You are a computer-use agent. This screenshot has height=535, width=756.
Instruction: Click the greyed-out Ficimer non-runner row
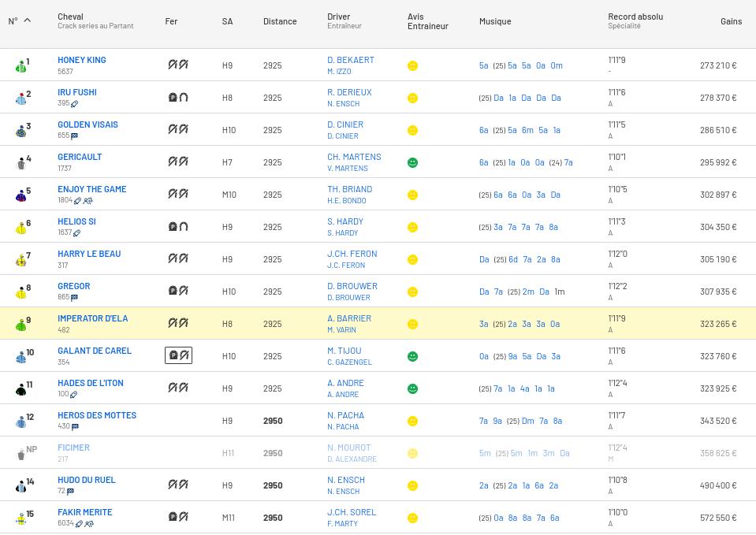(x=73, y=448)
